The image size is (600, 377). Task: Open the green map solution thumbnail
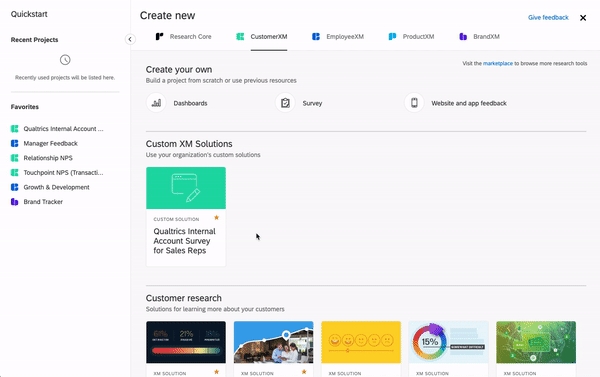pos(536,342)
